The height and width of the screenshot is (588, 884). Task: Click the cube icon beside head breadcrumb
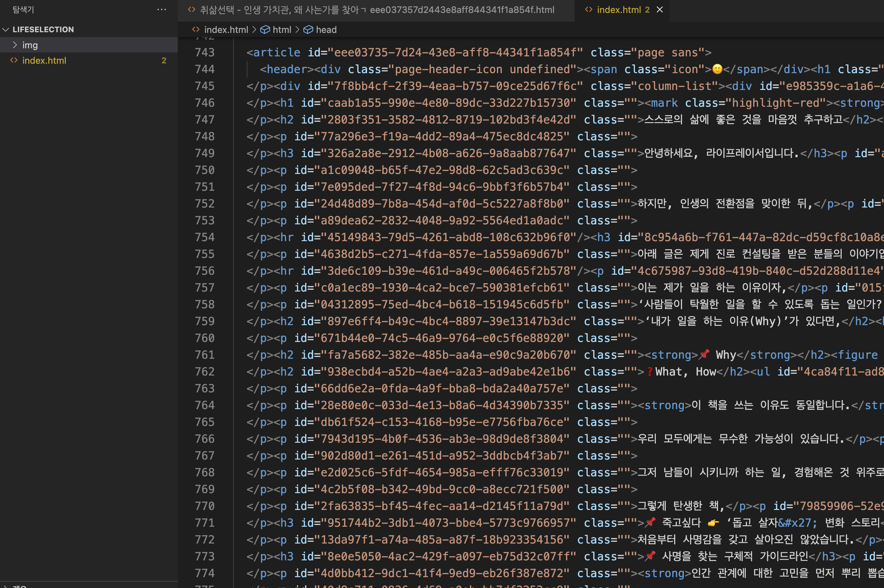coord(308,30)
